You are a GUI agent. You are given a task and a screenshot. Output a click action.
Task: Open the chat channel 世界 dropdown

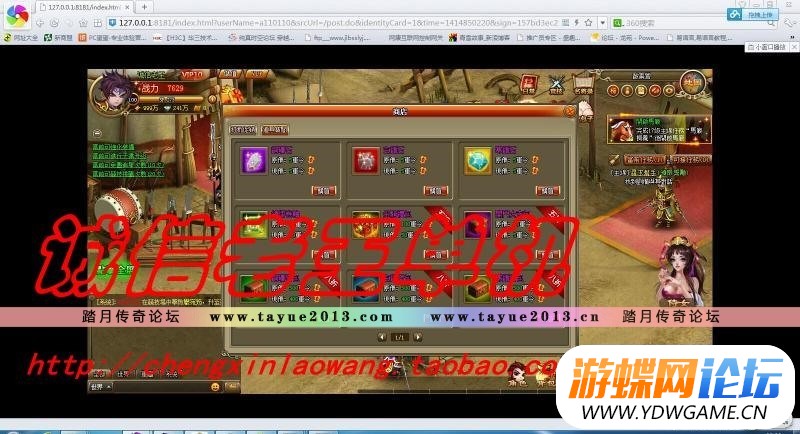pyautogui.click(x=101, y=387)
